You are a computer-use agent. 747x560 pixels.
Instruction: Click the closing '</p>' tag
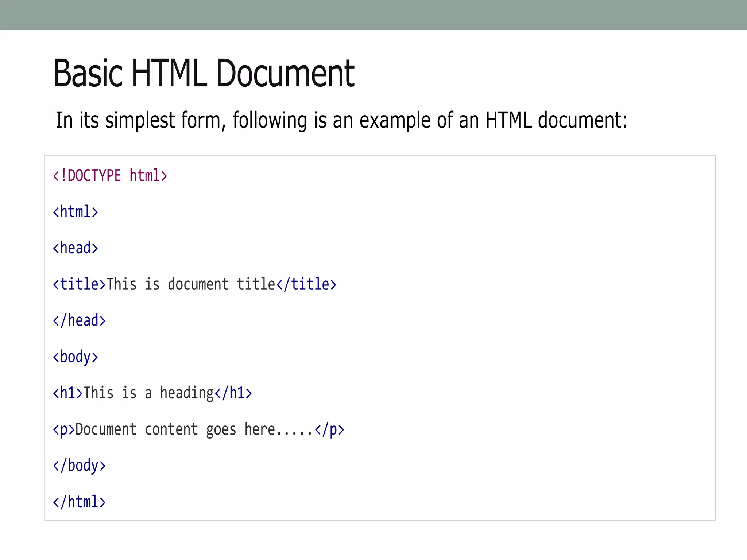[329, 429]
